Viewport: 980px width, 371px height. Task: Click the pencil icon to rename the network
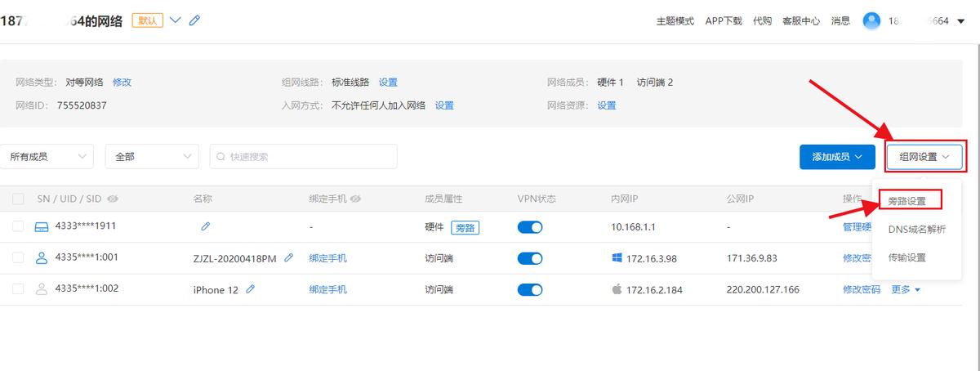(x=194, y=20)
